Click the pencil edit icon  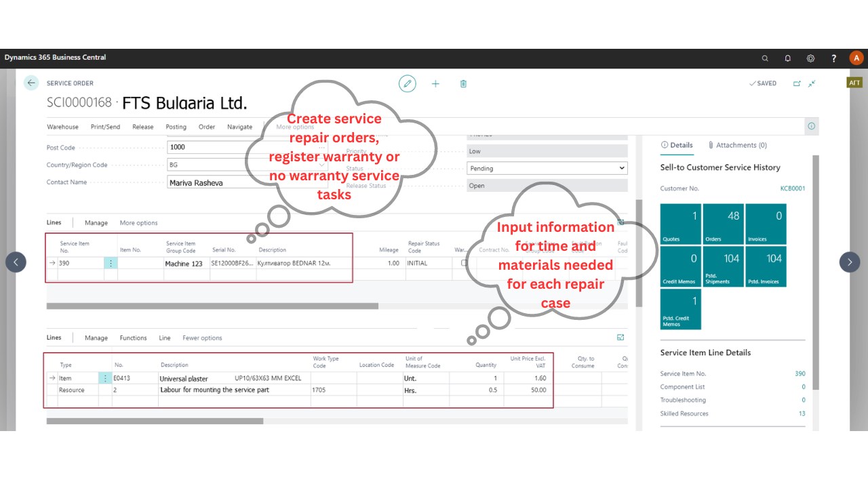click(407, 83)
